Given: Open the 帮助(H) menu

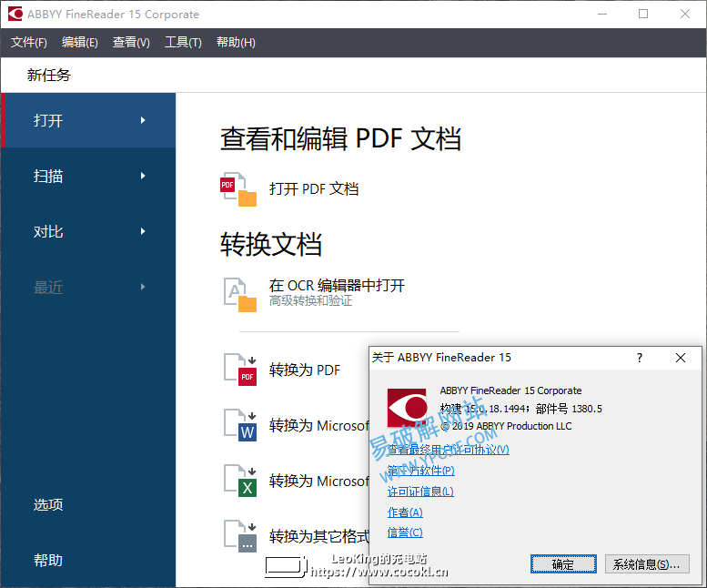Looking at the screenshot, I should click(236, 43).
